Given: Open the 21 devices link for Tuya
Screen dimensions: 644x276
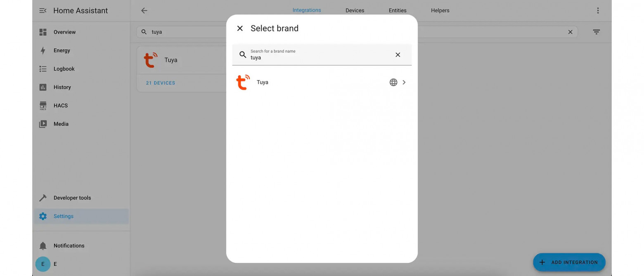Looking at the screenshot, I should [x=160, y=83].
